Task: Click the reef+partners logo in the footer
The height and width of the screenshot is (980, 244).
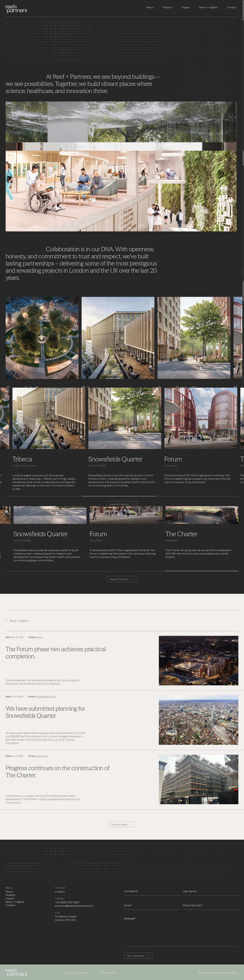Action: click(16, 972)
